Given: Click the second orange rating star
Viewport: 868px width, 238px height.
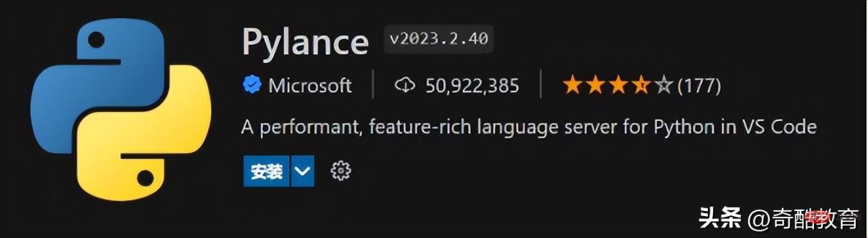Looking at the screenshot, I should coord(595,85).
